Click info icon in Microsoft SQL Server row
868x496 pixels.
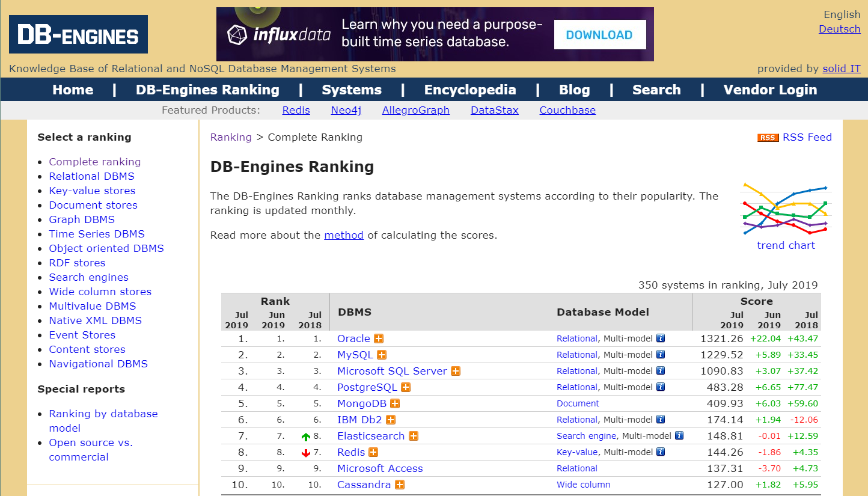point(661,371)
